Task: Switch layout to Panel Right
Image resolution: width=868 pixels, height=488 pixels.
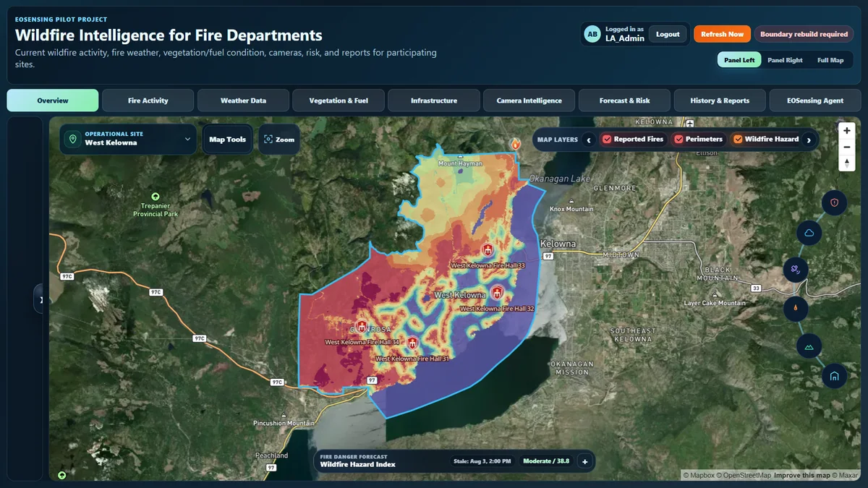Action: click(x=785, y=61)
